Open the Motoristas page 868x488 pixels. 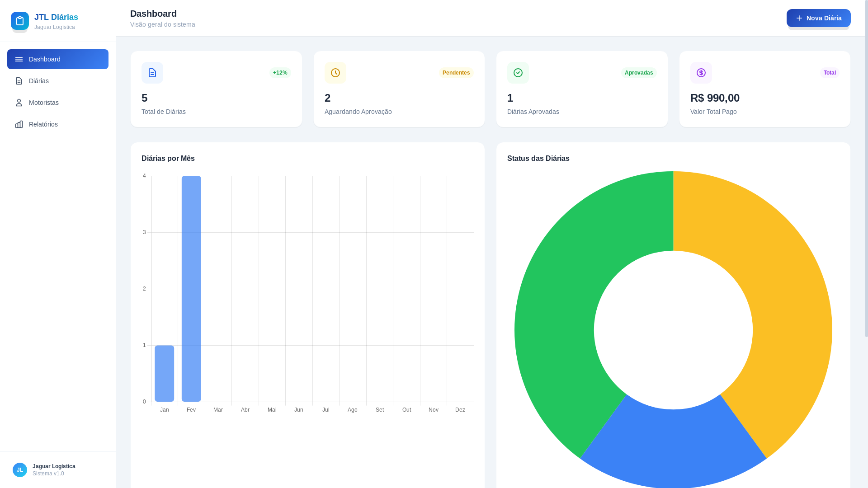(x=43, y=103)
